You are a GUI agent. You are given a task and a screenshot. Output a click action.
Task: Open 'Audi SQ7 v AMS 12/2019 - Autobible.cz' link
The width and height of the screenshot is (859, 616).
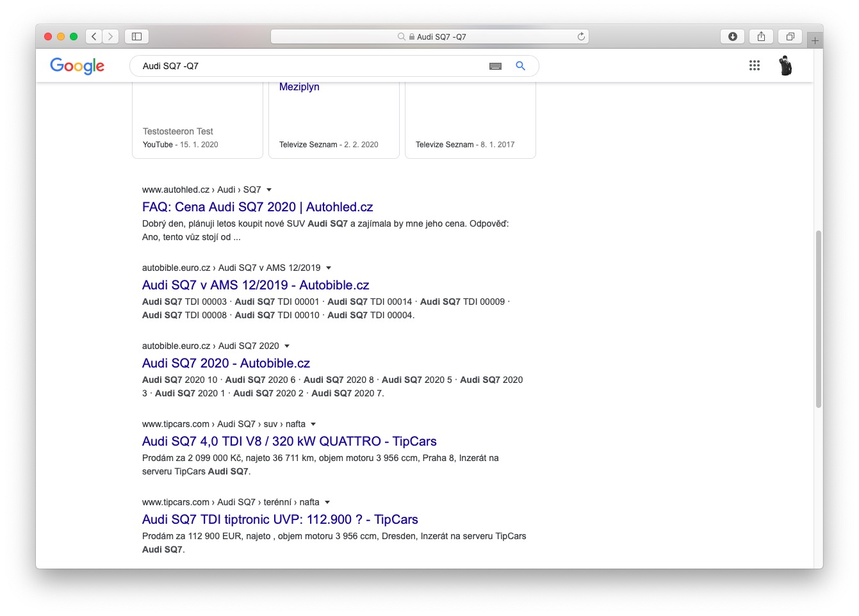256,285
